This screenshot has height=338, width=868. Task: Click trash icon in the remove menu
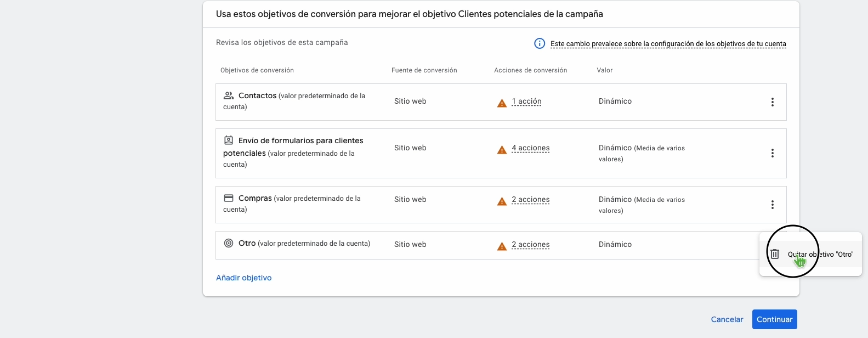(x=775, y=254)
